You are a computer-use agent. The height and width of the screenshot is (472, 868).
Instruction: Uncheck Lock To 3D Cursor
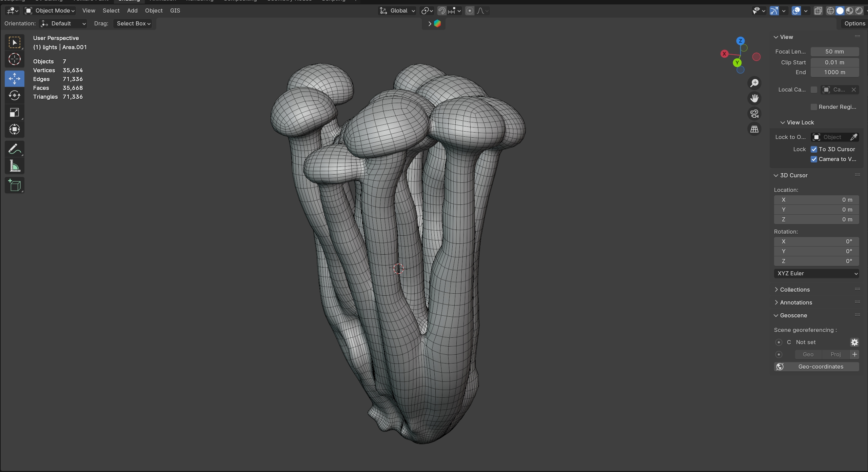[814, 149]
